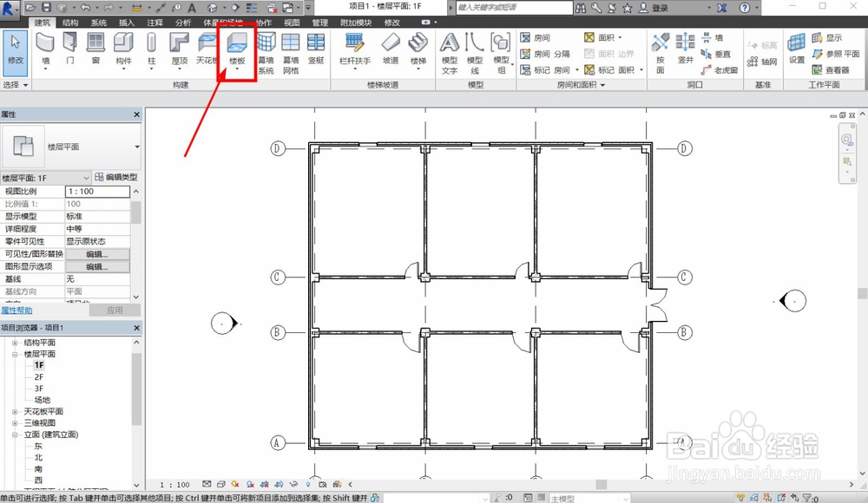Click the help question mark icon
The width and height of the screenshot is (868, 503).
pos(745,8)
